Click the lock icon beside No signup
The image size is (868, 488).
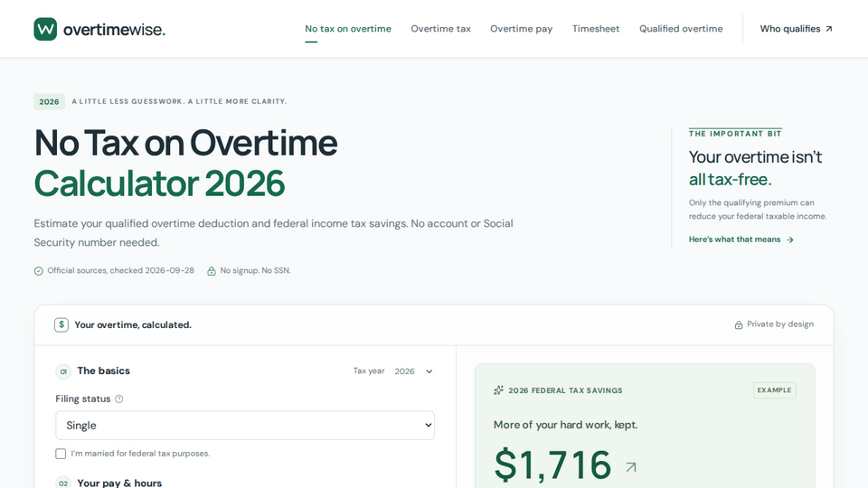coord(212,270)
